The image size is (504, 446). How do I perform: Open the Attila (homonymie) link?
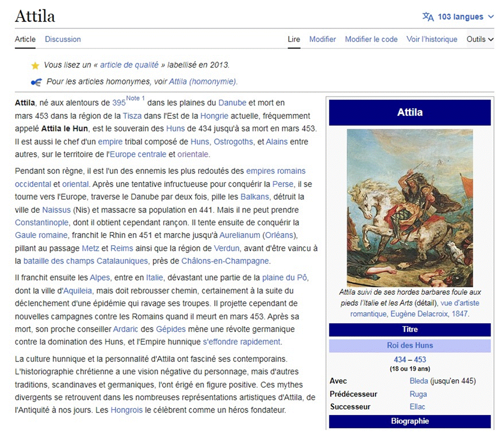click(202, 82)
